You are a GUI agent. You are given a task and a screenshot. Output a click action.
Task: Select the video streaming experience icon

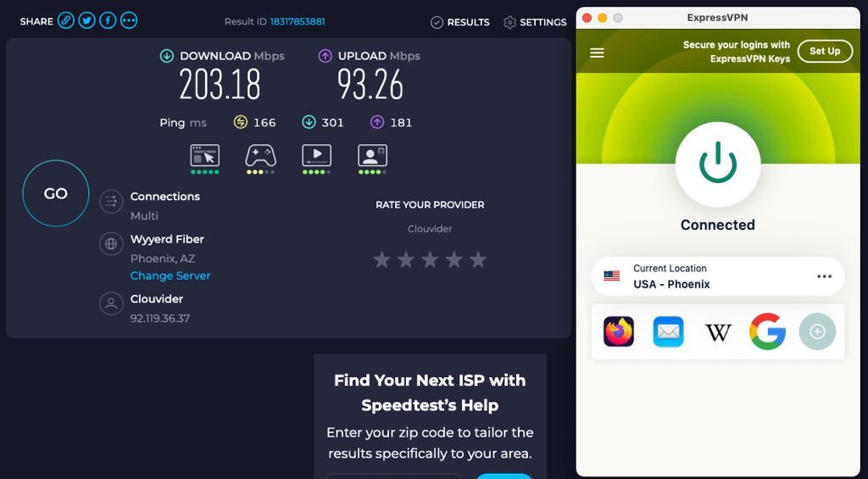317,156
